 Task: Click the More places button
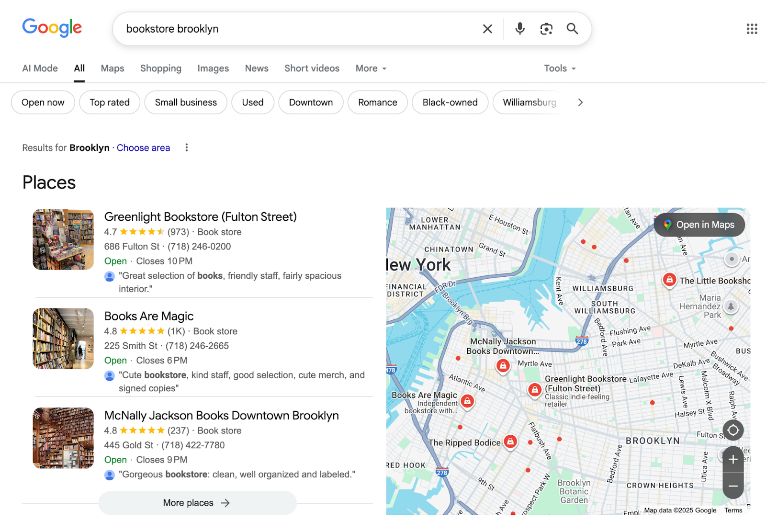197,503
